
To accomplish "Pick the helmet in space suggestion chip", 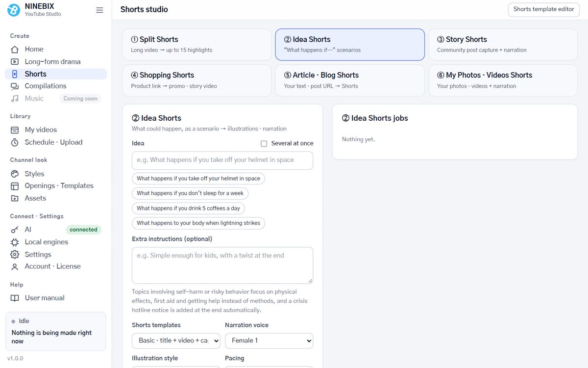I will click(198, 179).
